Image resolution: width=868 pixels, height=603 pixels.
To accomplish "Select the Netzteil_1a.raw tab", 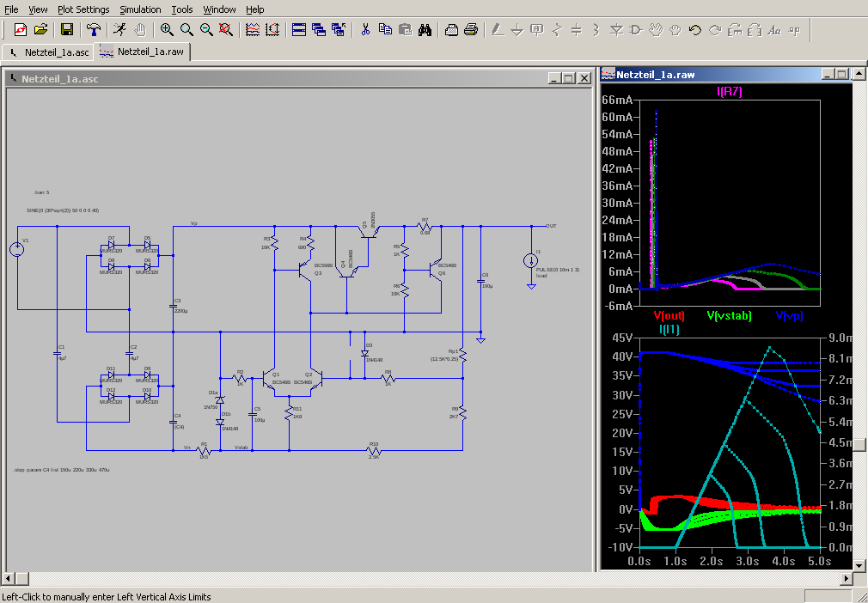I will (143, 52).
